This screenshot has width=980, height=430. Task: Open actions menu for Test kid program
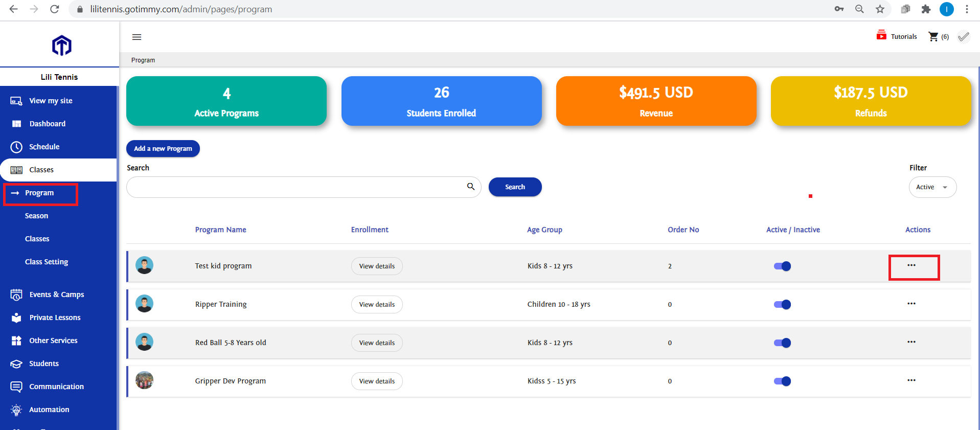click(911, 265)
